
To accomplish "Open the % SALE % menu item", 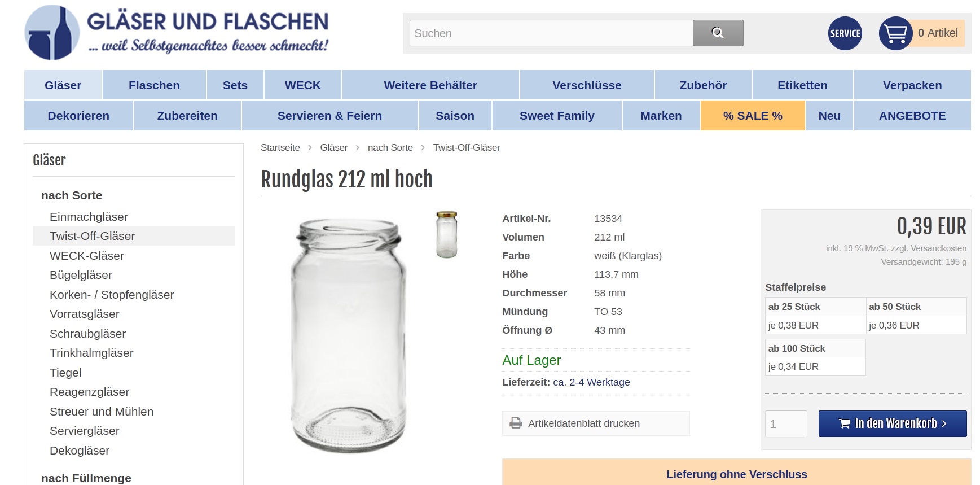I will pyautogui.click(x=753, y=116).
